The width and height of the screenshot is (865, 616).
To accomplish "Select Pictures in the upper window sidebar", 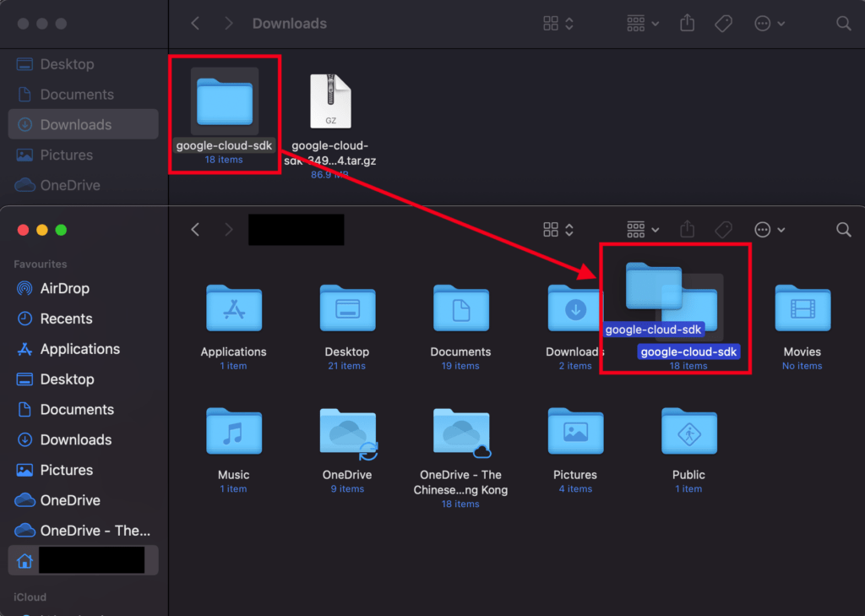I will [67, 155].
